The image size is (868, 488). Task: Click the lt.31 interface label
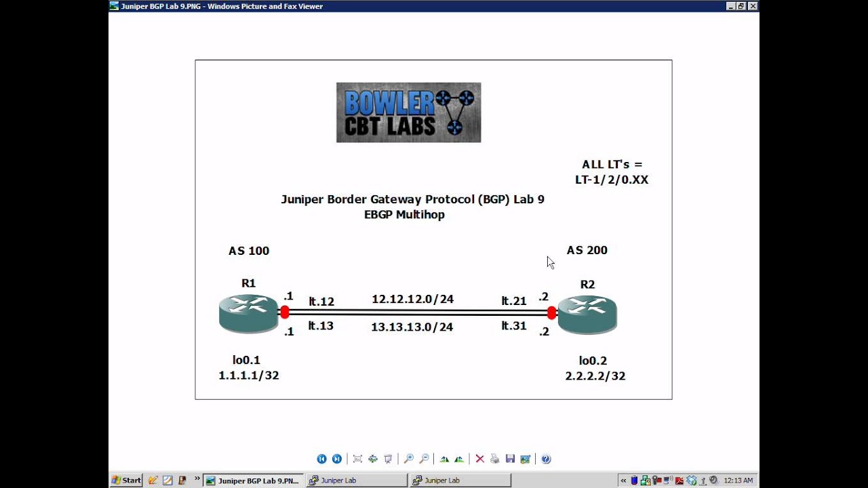pos(514,326)
